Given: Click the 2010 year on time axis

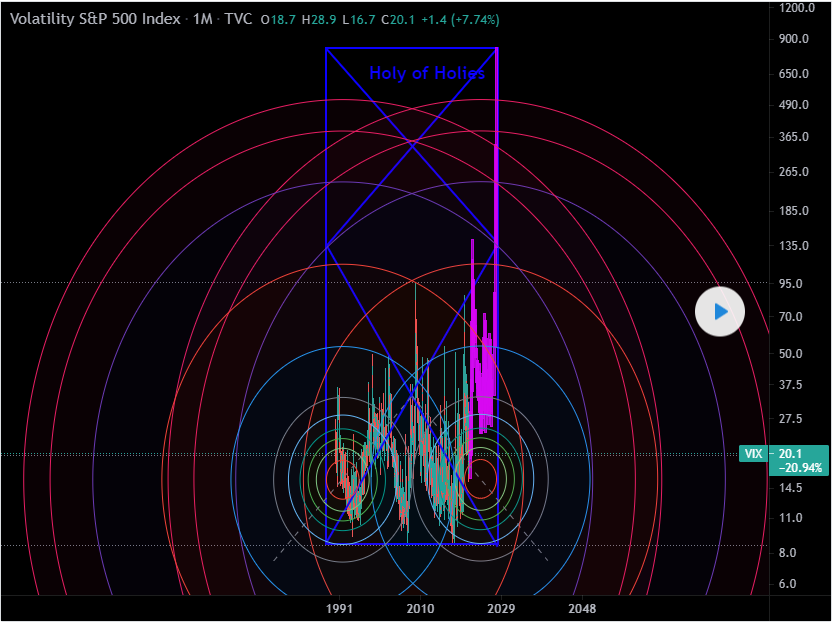Looking at the screenshot, I should tap(420, 608).
